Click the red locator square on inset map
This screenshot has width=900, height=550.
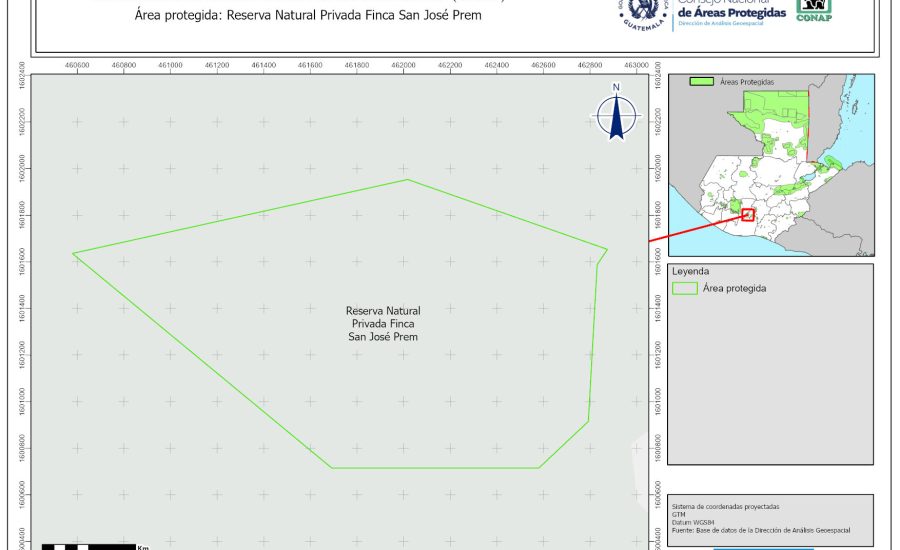[x=748, y=214]
